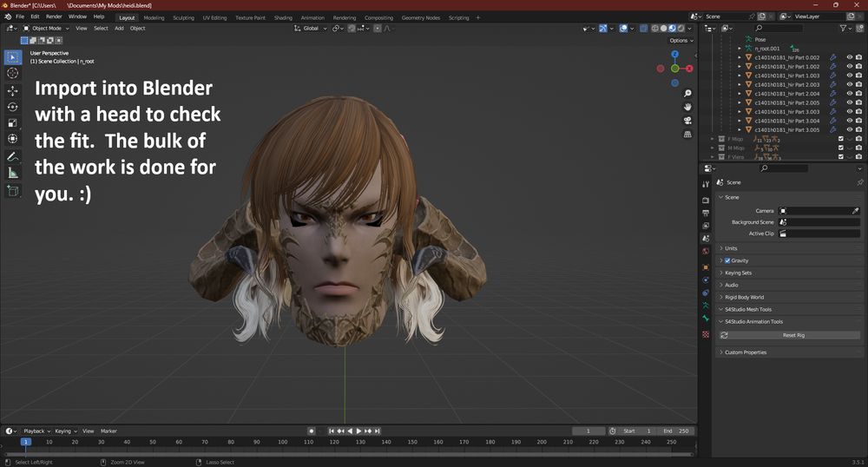Disable render for c1401h0181_hir Part 1.003
Screen dimensions: 868x467
click(858, 76)
